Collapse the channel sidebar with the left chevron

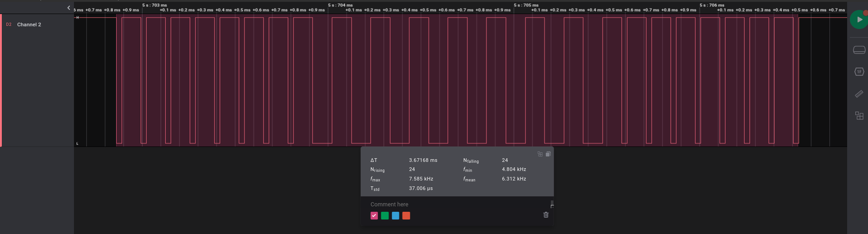click(69, 8)
